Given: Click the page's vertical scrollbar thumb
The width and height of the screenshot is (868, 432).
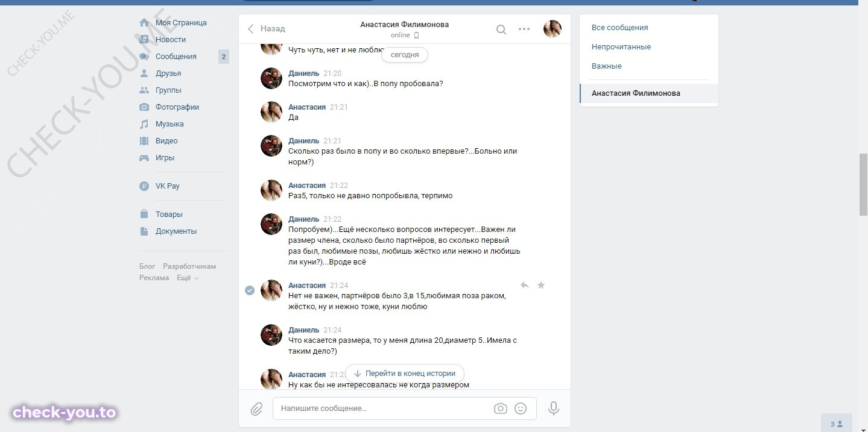Looking at the screenshot, I should [863, 184].
